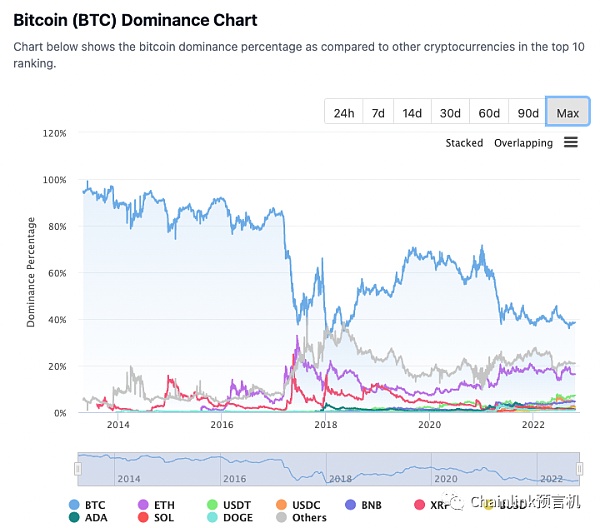This screenshot has width=600, height=528.
Task: Click the orange USDC legend marker
Action: tap(281, 505)
